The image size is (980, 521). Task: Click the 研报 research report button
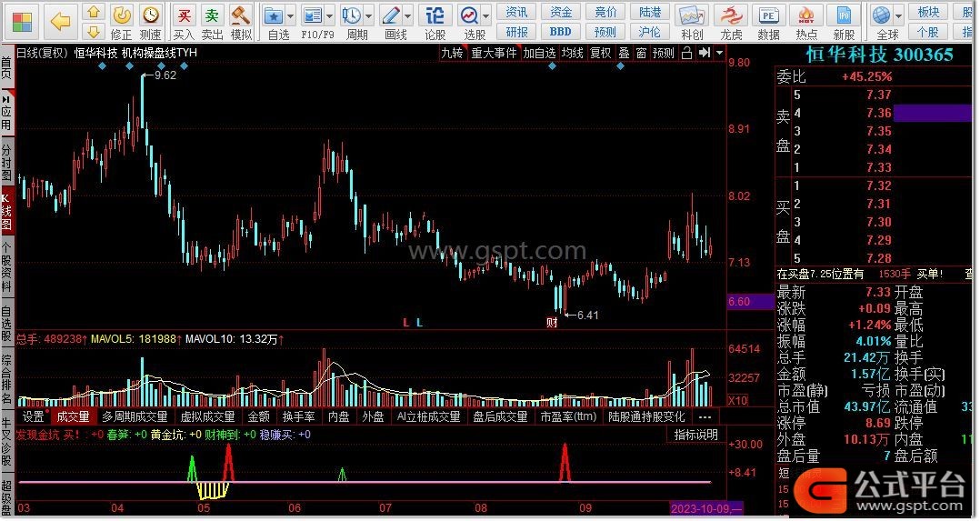(x=516, y=31)
